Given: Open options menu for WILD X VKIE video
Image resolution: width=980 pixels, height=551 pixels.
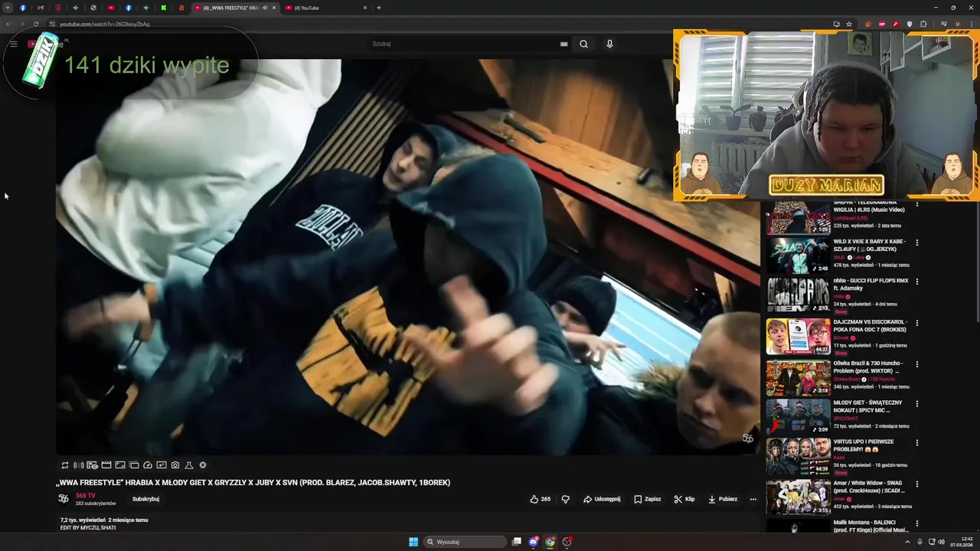Looking at the screenshot, I should 916,242.
